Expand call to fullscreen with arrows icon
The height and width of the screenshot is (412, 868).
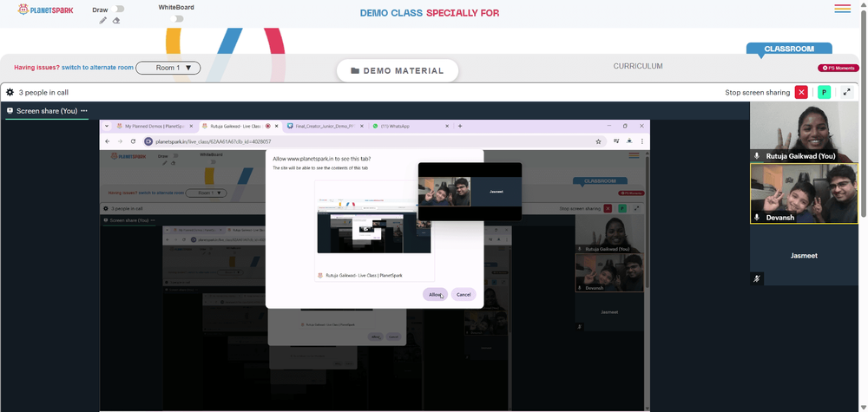(x=847, y=92)
